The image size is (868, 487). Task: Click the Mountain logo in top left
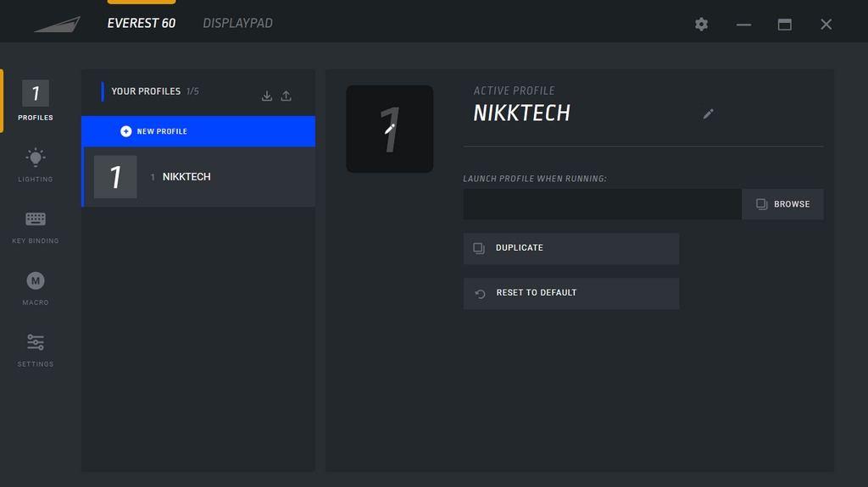(57, 25)
